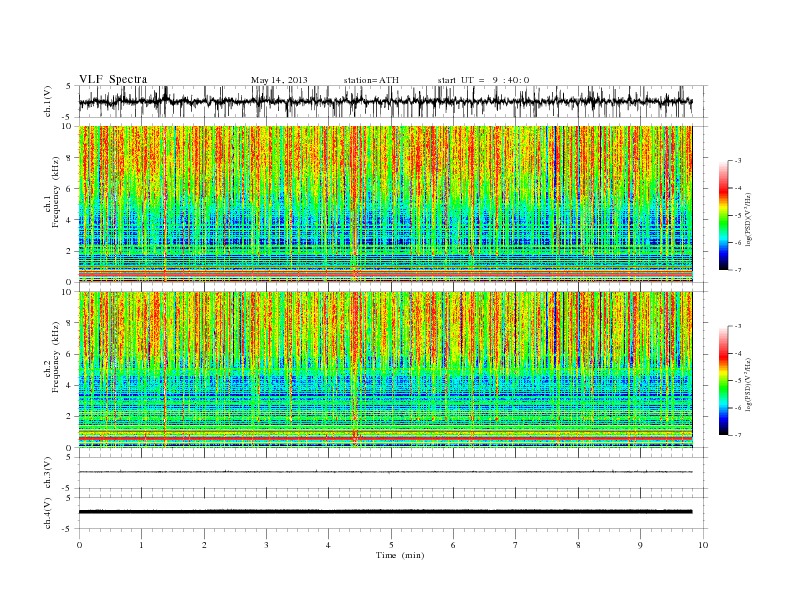Click the "ch.1(V)" waveform axis label

point(48,101)
